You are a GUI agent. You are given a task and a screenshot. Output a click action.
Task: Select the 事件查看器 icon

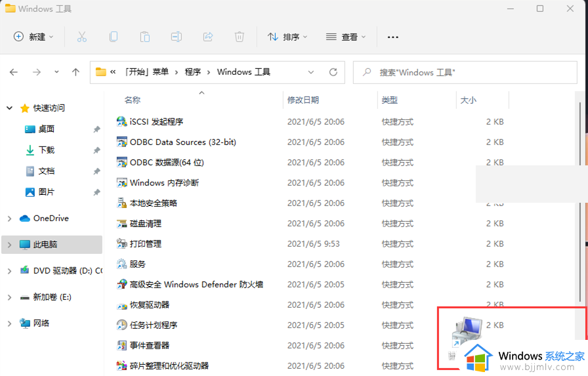[x=121, y=345]
